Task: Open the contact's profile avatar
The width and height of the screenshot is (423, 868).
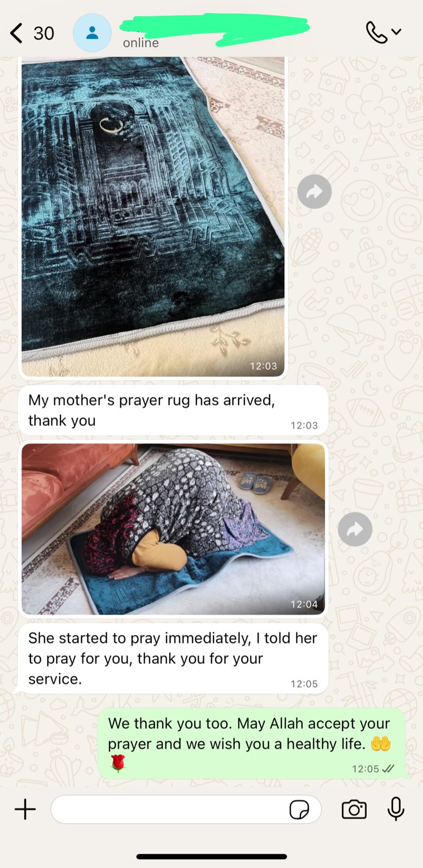Action: 92,33
